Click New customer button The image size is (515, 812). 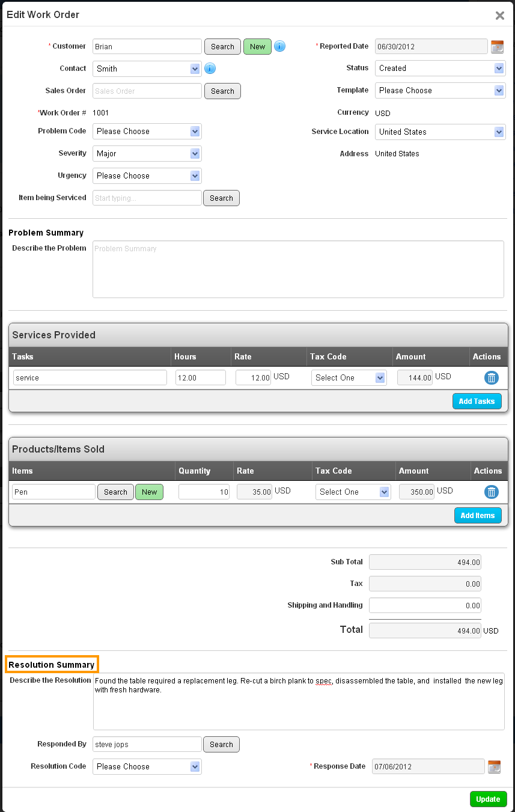point(257,47)
